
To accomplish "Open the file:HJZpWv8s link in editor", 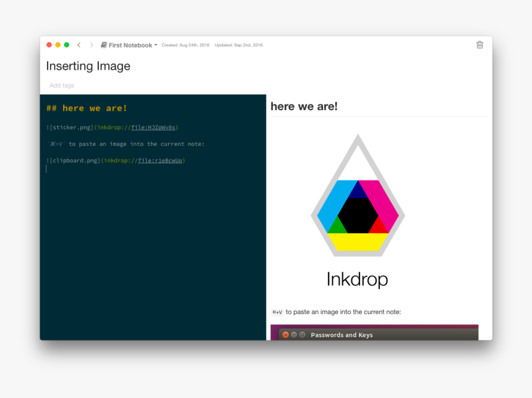I will (153, 127).
